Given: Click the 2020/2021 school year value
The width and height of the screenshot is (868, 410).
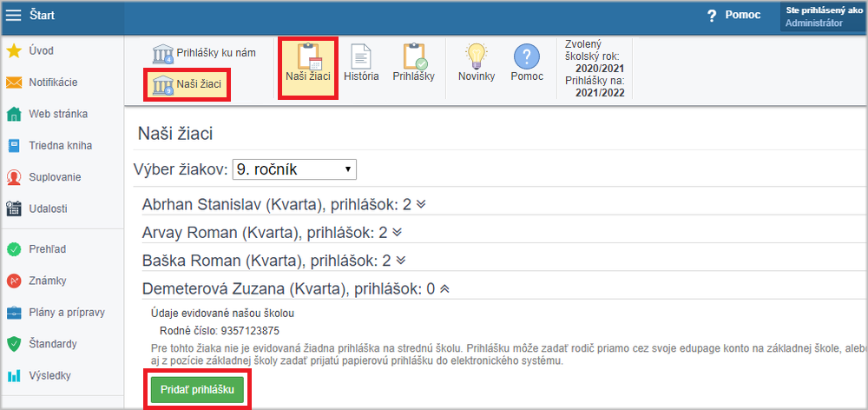Looking at the screenshot, I should pos(600,69).
